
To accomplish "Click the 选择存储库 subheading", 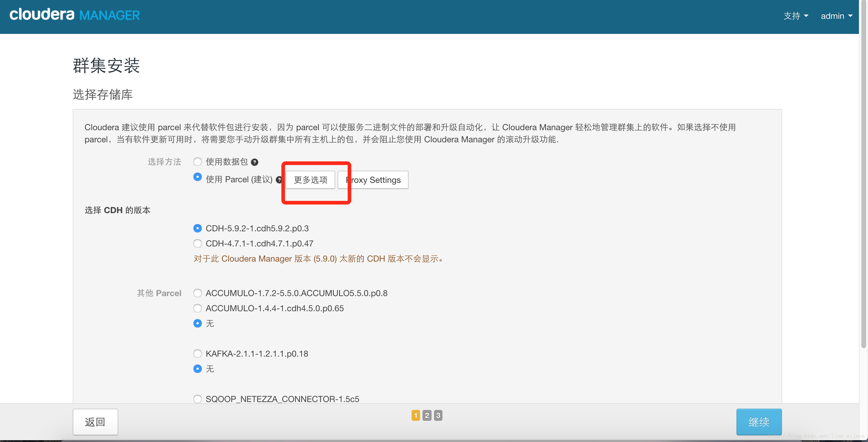I will click(x=103, y=94).
